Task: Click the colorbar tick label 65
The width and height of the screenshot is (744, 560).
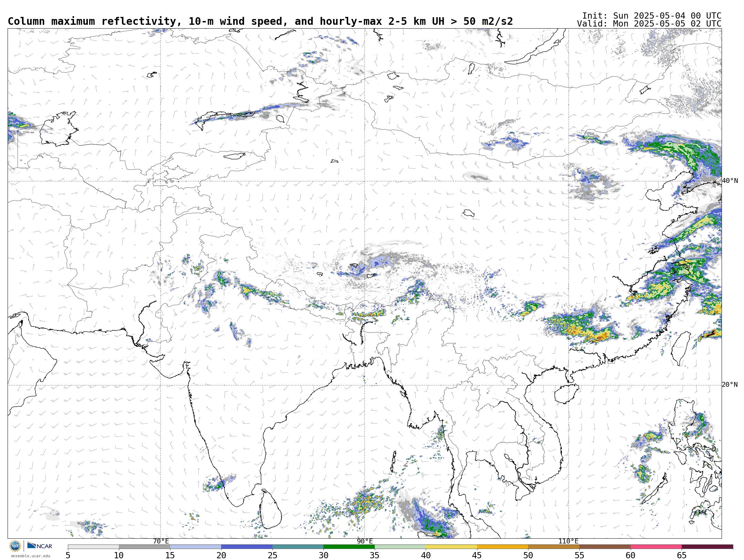Action: [x=682, y=556]
